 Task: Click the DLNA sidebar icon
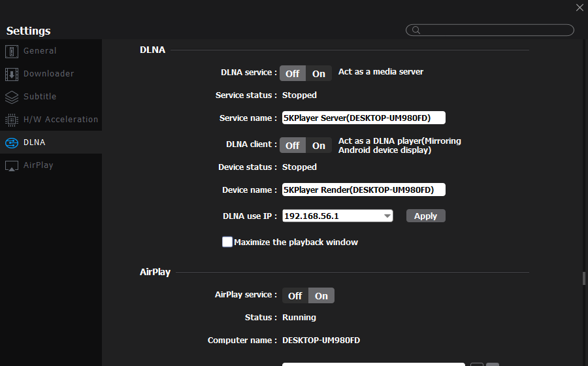click(11, 143)
